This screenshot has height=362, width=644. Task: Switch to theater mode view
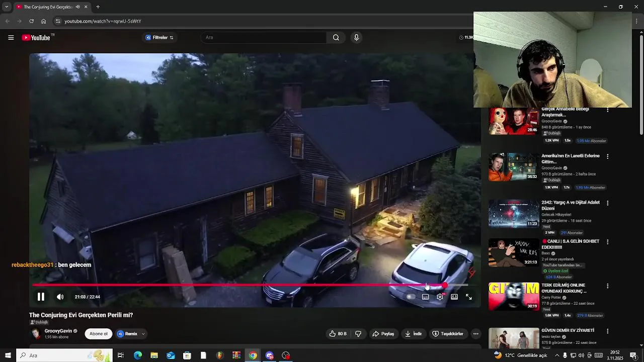click(454, 297)
